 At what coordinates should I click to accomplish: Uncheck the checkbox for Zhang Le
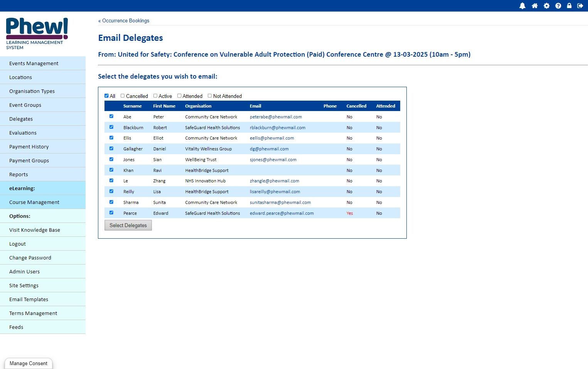coord(111,180)
